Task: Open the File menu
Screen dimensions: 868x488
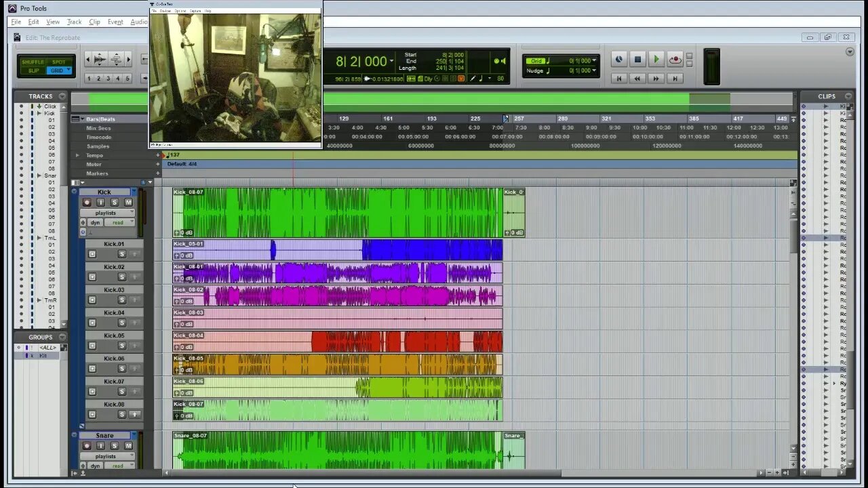Action: tap(16, 22)
